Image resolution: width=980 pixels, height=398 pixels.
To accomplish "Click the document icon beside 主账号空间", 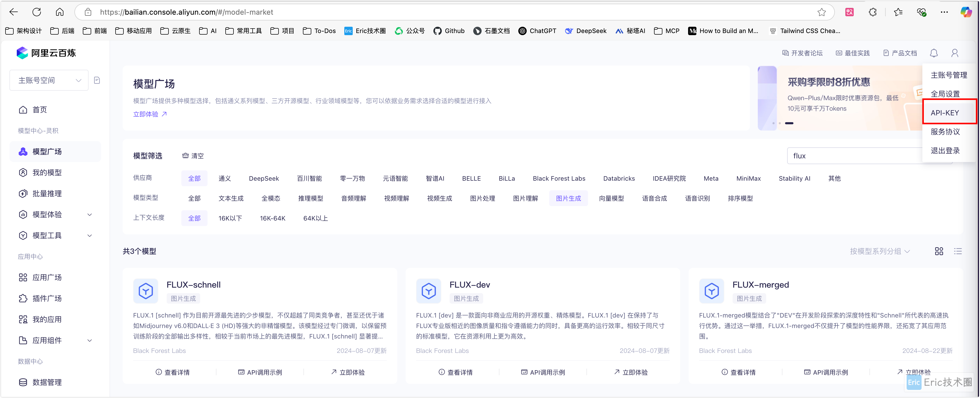I will click(x=97, y=80).
